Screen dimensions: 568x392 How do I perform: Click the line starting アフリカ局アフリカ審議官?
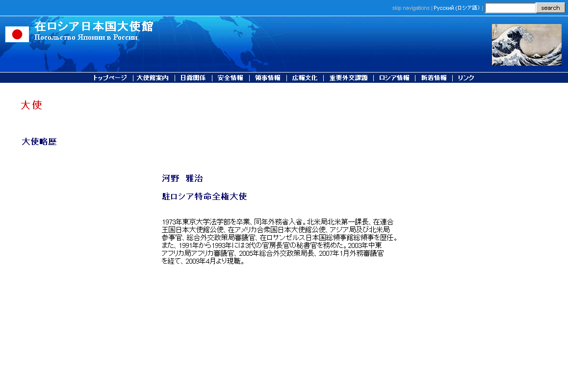point(273,253)
